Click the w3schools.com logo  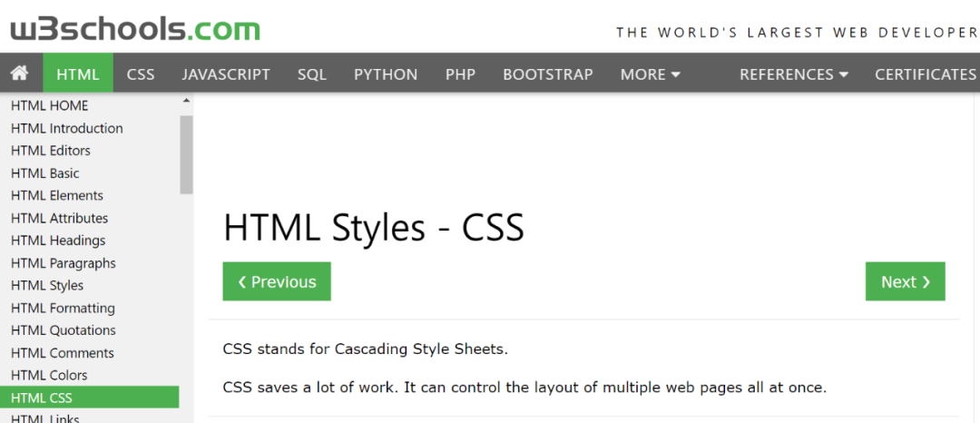coord(135,29)
